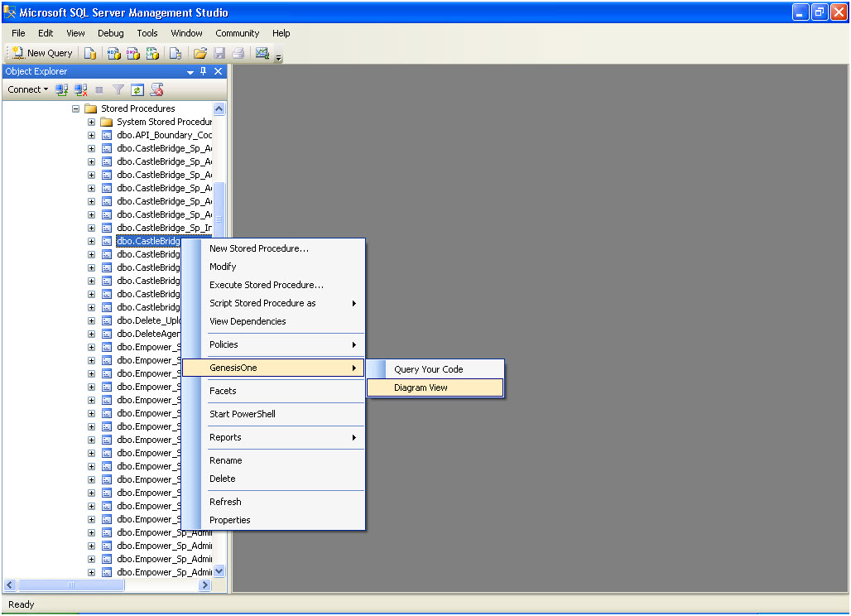Open the Window menu
Viewport: 851px width, 616px height.
click(187, 33)
